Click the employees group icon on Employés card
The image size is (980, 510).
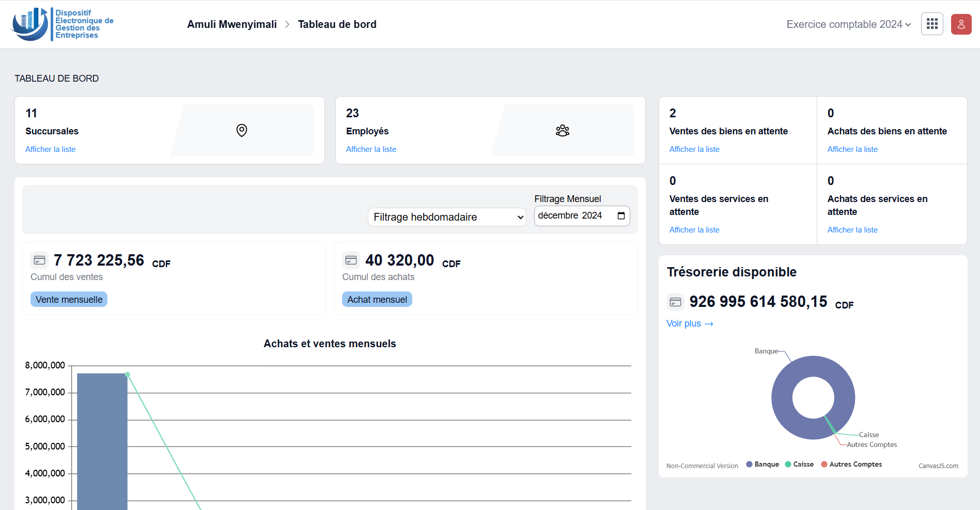562,131
